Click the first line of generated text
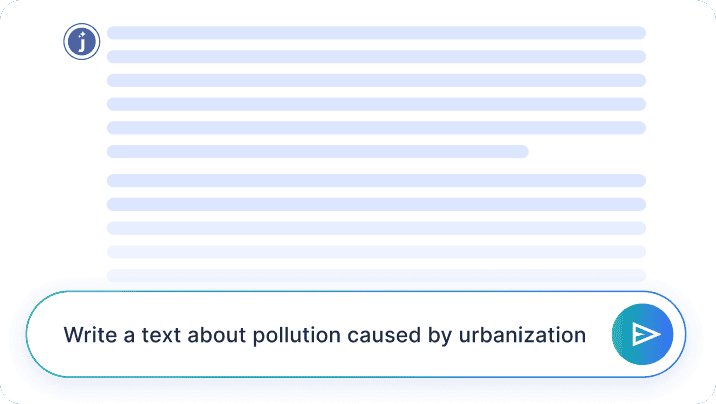 (x=376, y=33)
